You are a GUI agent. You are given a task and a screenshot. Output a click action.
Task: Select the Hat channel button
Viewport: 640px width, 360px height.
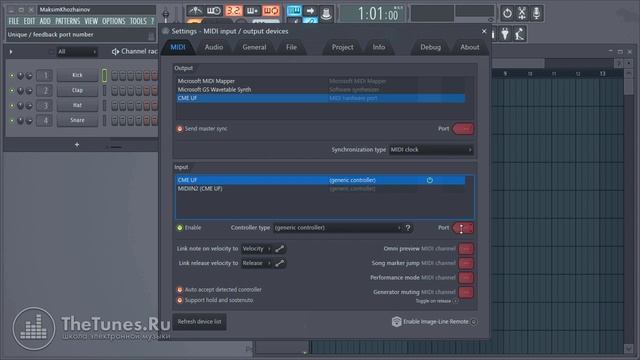[x=77, y=105]
